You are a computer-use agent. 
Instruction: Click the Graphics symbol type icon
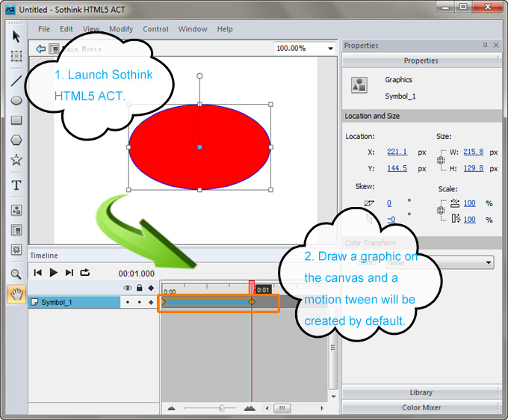(x=359, y=85)
